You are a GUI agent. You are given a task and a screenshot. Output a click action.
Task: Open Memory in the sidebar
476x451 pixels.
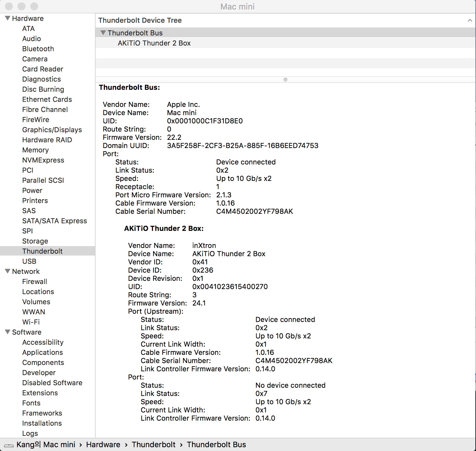click(35, 150)
